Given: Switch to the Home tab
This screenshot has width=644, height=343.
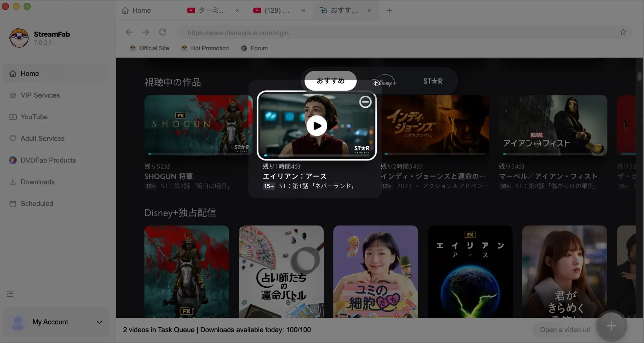Looking at the screenshot, I should click(136, 10).
